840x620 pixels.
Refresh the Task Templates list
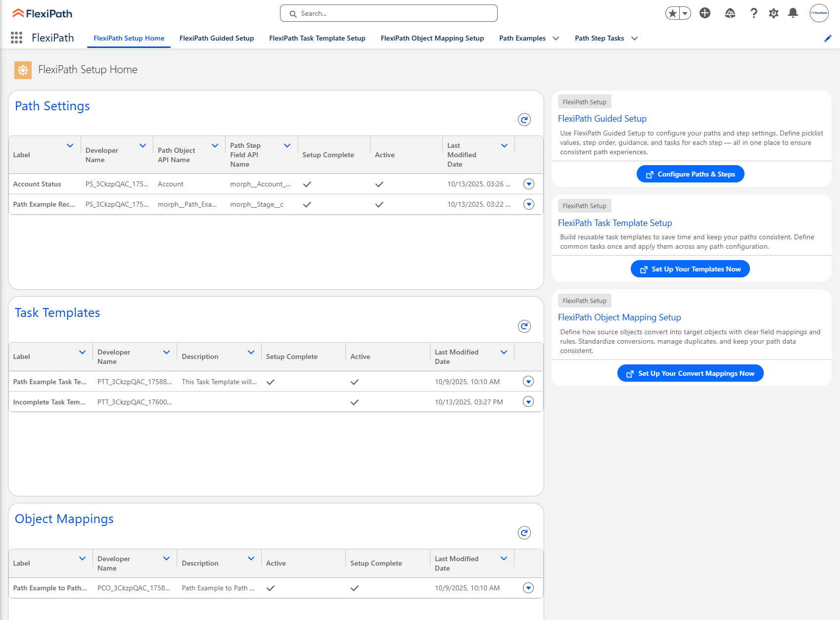524,326
